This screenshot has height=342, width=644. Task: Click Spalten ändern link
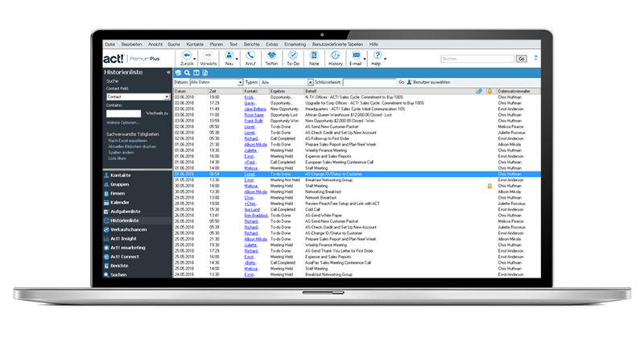(122, 152)
